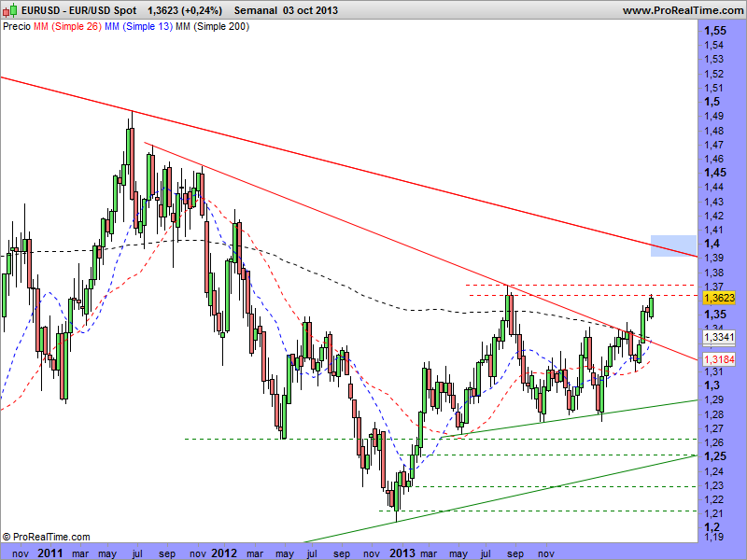Click the yellow 1,3623 current price tag
747x560 pixels.
coord(719,298)
